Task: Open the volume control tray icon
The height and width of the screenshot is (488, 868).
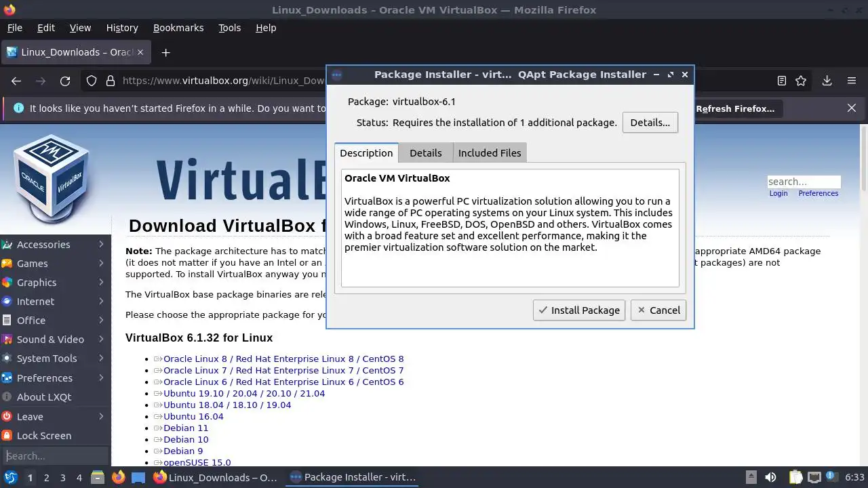Action: pyautogui.click(x=770, y=477)
